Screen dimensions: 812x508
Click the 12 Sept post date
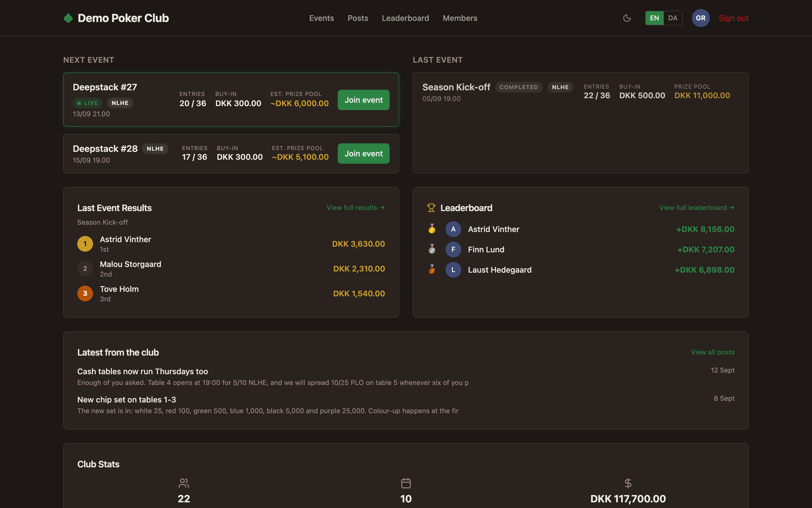[723, 370]
